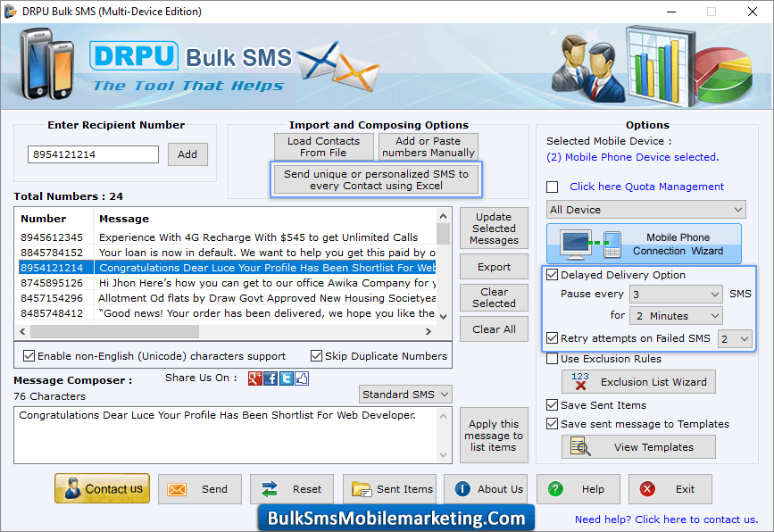Open the Standard SMS type dropdown
This screenshot has width=774, height=532.
[405, 395]
